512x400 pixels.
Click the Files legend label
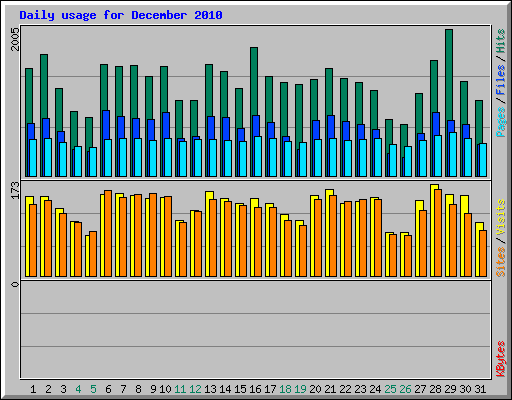501,80
